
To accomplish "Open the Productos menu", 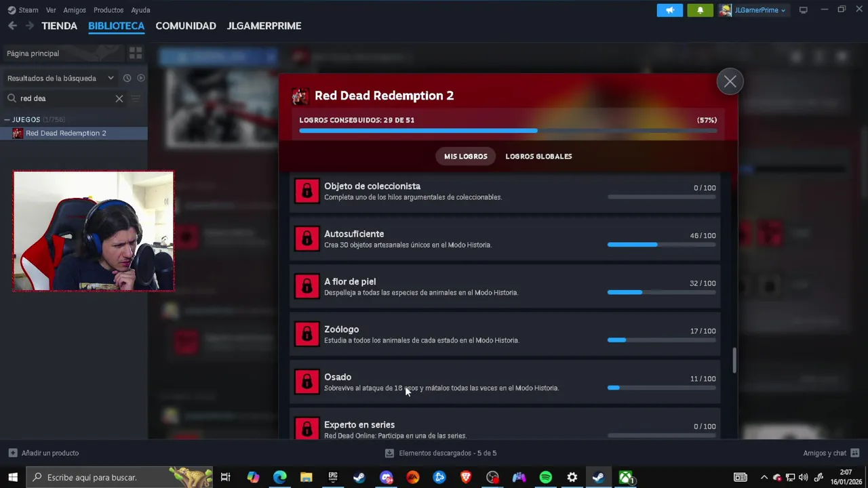I will 108,10.
